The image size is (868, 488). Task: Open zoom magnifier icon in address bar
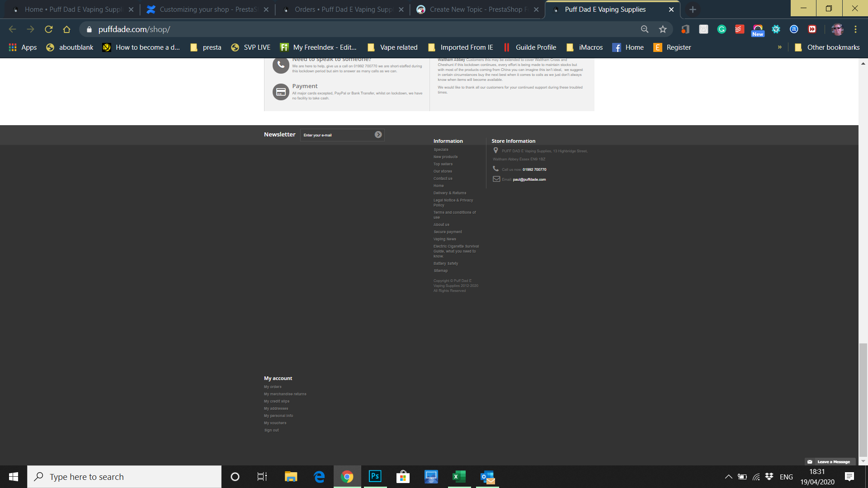point(645,29)
